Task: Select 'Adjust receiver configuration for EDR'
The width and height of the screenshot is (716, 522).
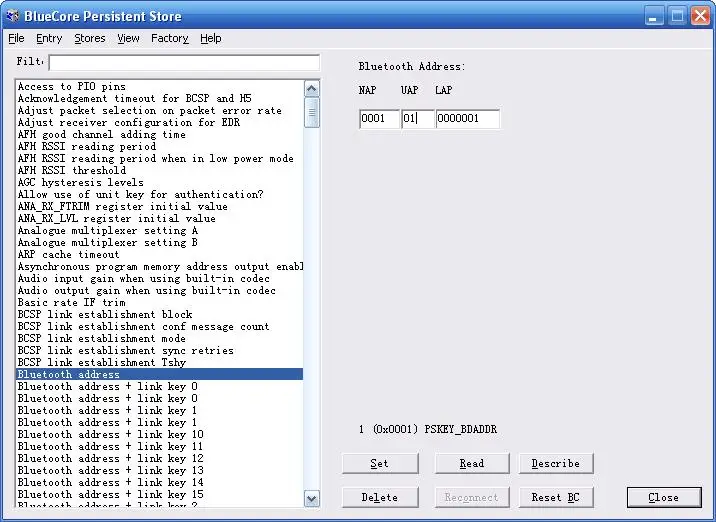Action: tap(159, 122)
